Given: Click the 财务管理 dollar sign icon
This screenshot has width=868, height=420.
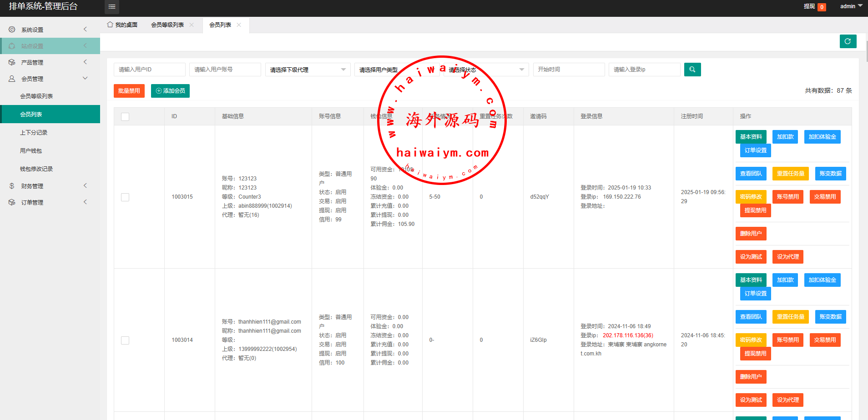Looking at the screenshot, I should click(x=12, y=186).
